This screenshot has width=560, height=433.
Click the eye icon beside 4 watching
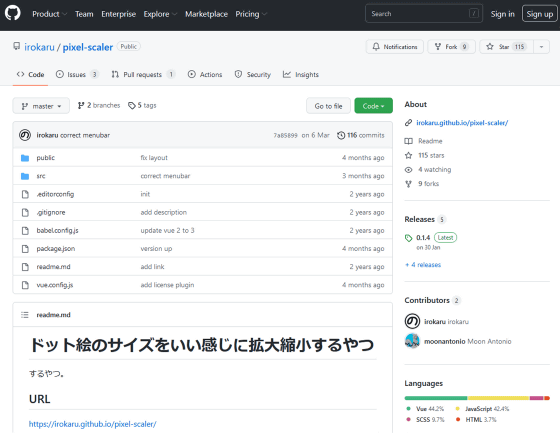pyautogui.click(x=408, y=170)
